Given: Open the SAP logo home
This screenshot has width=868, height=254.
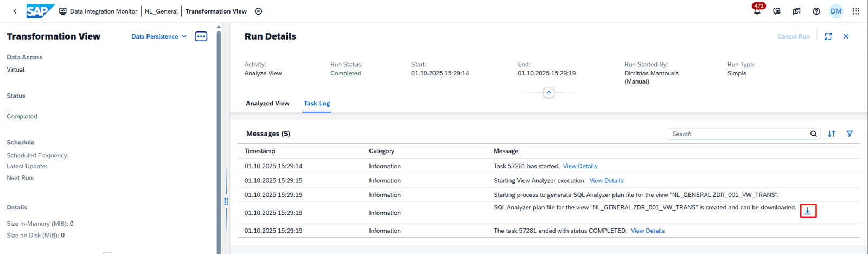Looking at the screenshot, I should pos(40,11).
